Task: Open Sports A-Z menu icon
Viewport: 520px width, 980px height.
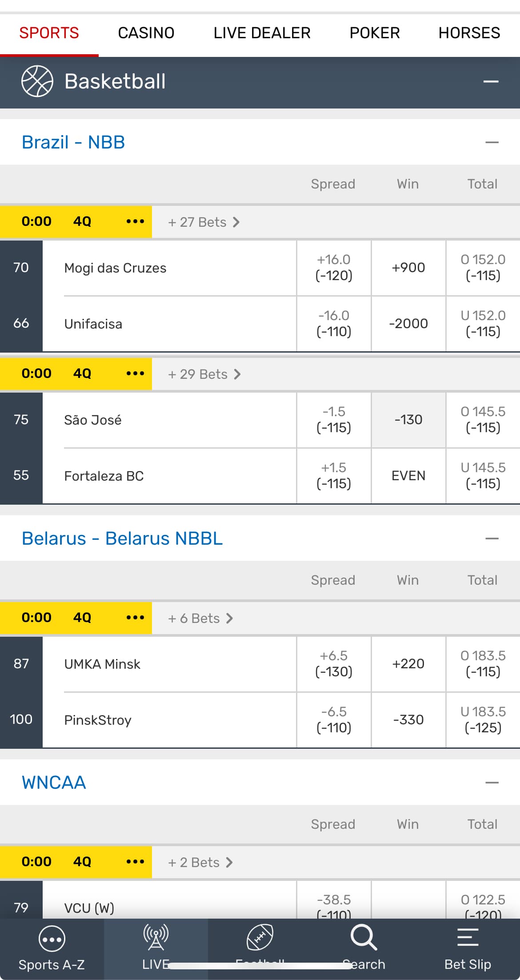Action: pyautogui.click(x=52, y=939)
